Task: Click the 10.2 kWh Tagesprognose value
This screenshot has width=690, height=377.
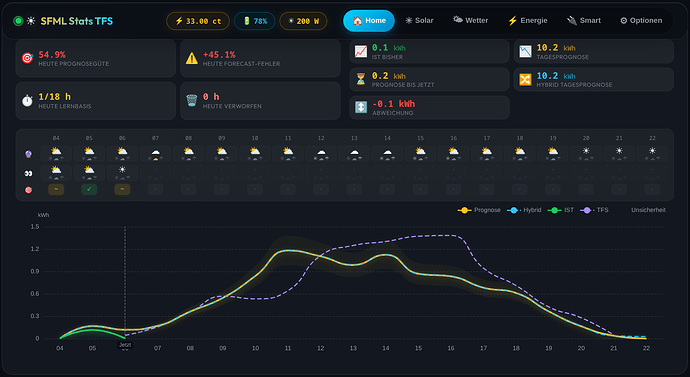Action: coord(556,48)
